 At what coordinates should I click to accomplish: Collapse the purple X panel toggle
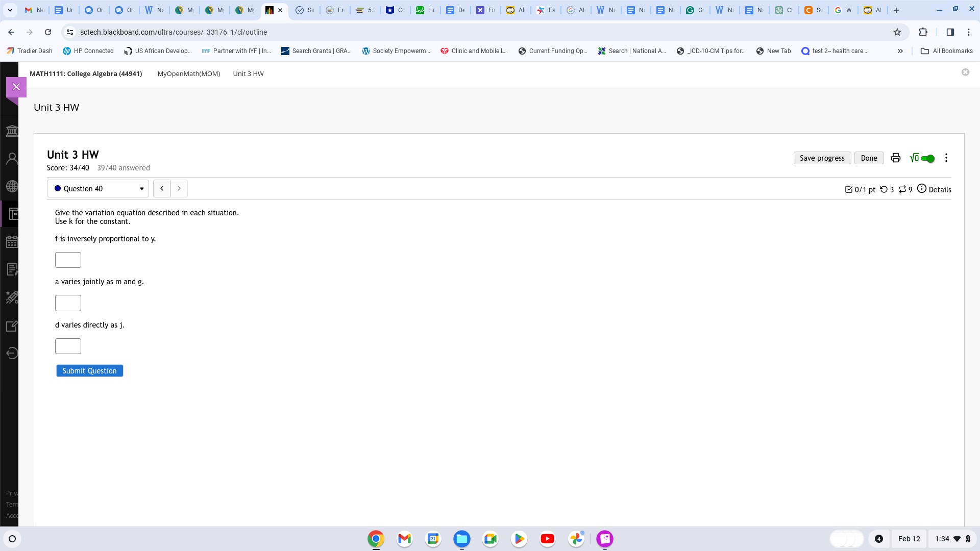coord(16,87)
